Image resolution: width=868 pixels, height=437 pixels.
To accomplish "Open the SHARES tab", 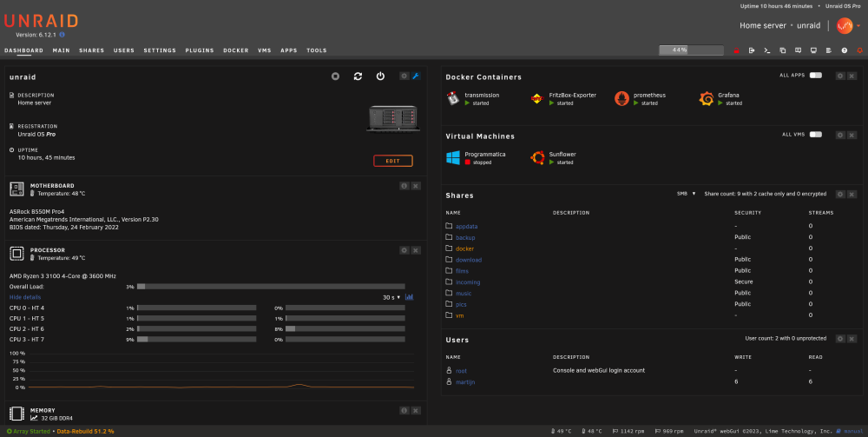I will tap(91, 50).
